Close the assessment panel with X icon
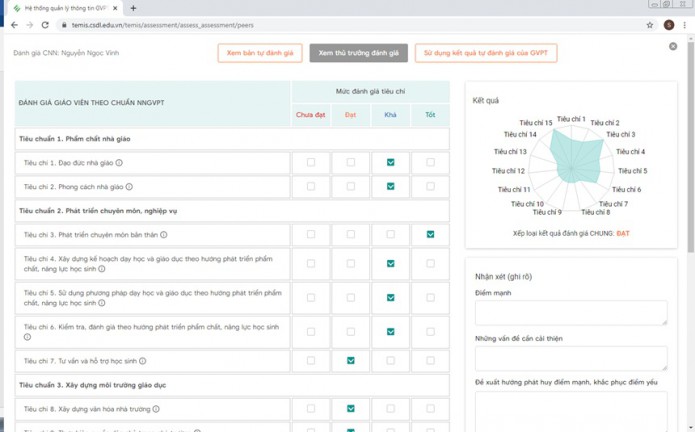Screen dimensions: 695x432 pyautogui.click(x=673, y=46)
